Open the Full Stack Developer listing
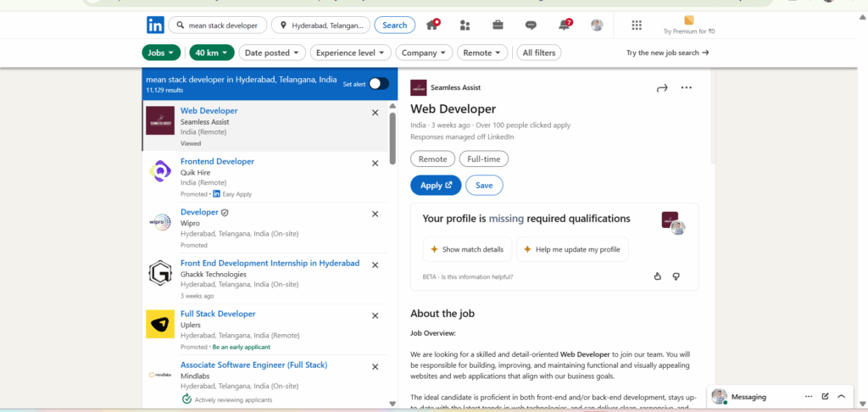Screen dimensions: 868x412 point(218,314)
